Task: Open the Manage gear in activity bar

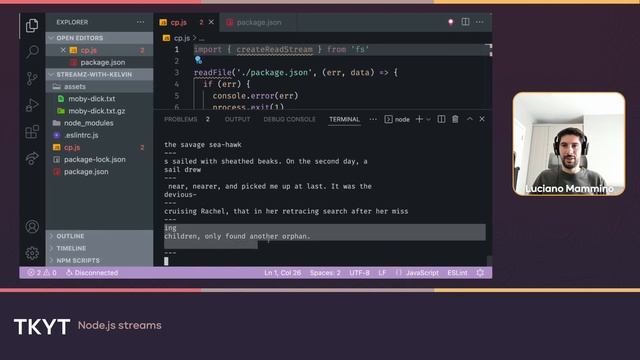Action: [32, 253]
